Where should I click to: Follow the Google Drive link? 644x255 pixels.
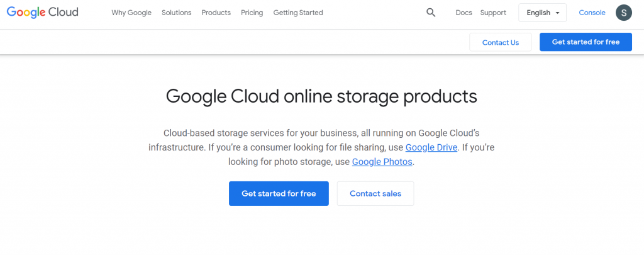431,148
